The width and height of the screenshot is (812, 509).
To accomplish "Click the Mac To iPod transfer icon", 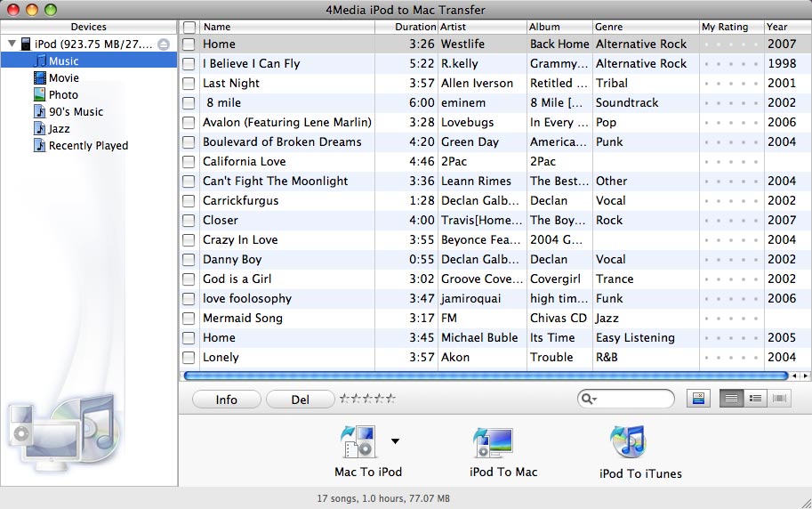I will tap(358, 441).
